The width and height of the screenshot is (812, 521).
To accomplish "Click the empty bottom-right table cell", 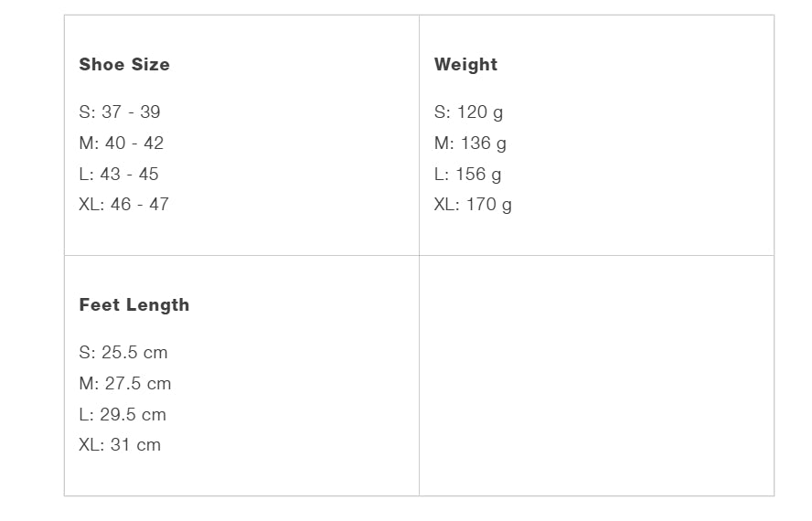I will coord(596,376).
